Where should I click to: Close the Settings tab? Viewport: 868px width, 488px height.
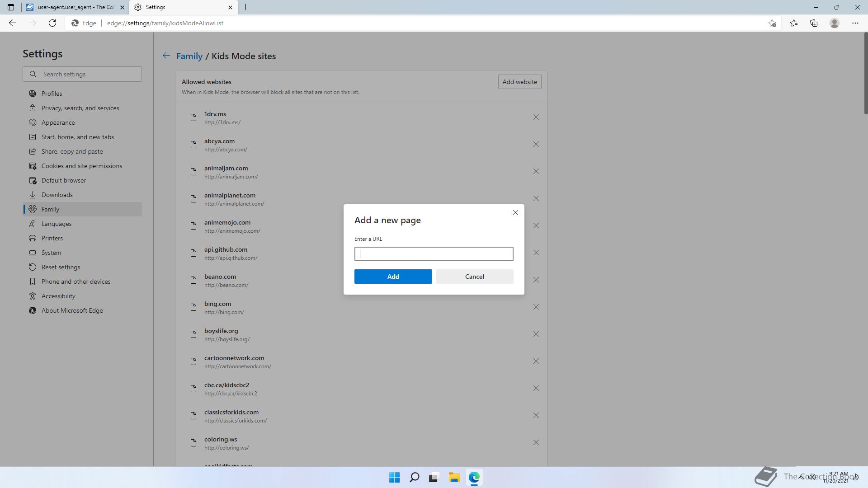coord(230,7)
